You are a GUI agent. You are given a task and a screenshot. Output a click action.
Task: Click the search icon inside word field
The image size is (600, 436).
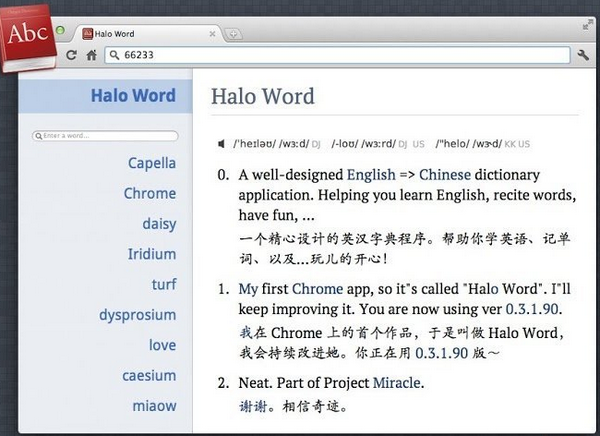tap(38, 136)
